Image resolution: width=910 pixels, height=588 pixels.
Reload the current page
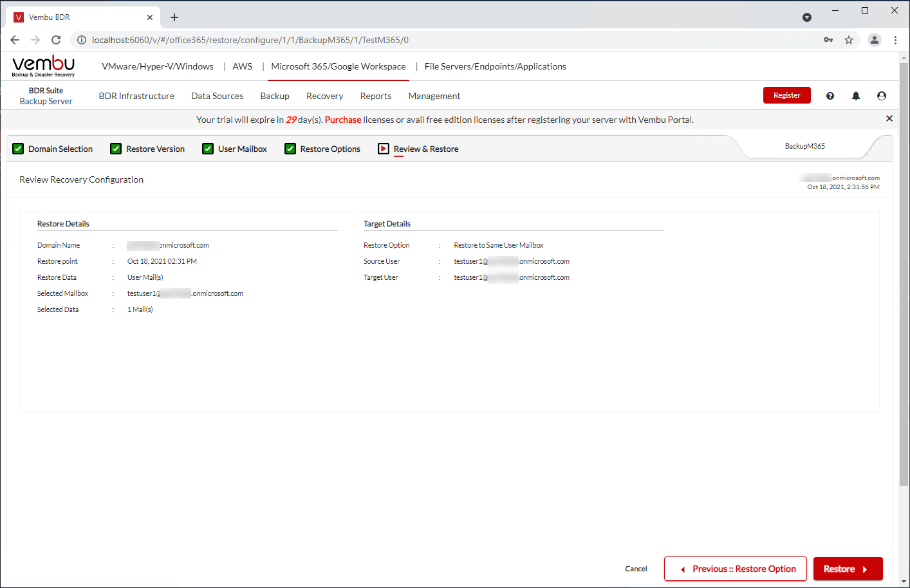[x=56, y=40]
